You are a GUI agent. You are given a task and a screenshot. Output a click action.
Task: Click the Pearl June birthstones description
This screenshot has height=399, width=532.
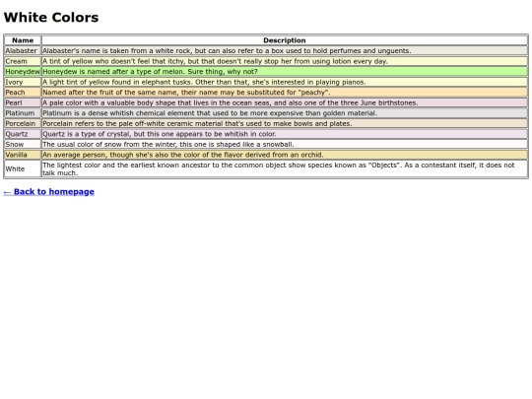[285, 102]
